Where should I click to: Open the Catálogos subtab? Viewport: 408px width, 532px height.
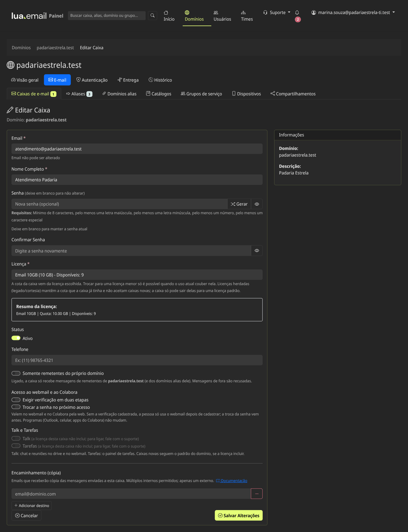[159, 94]
